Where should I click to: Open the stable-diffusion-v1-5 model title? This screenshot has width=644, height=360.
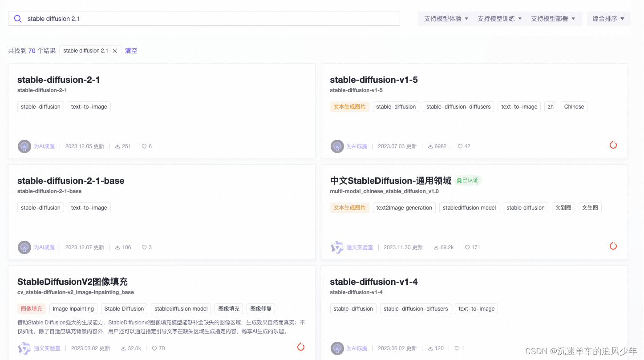[x=374, y=80]
